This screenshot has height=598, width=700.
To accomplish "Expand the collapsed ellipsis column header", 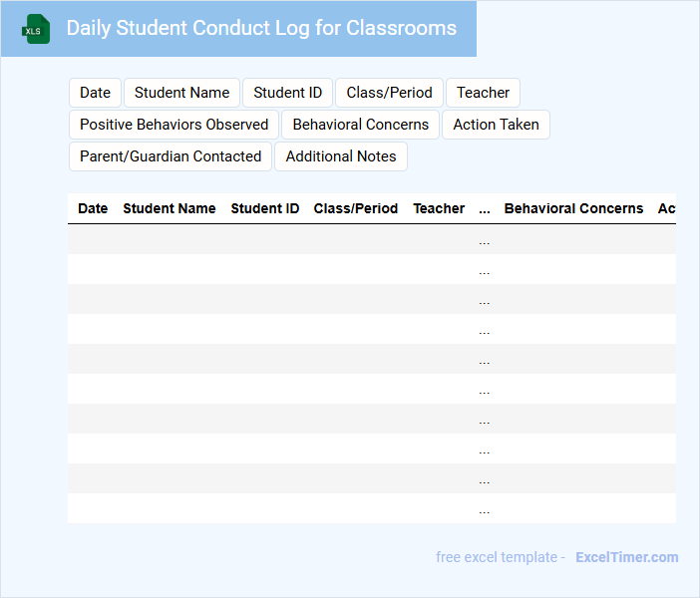I will (x=485, y=209).
